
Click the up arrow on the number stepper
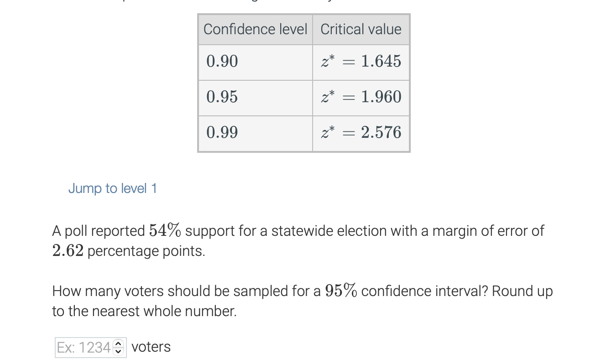(118, 343)
